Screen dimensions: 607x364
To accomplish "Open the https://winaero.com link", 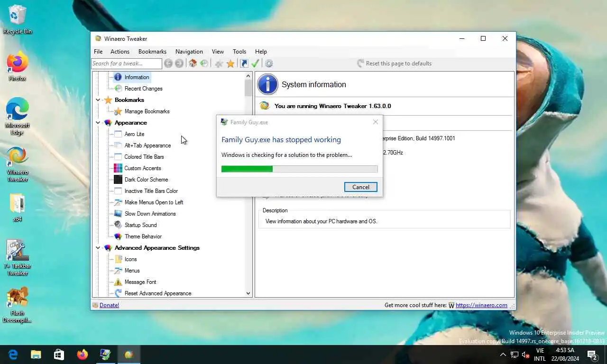I will point(481,305).
